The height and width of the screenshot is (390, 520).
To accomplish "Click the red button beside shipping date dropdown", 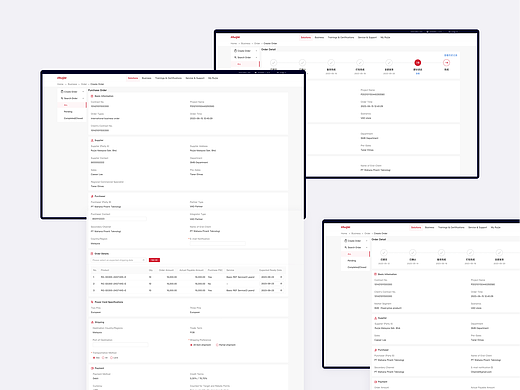I will click(154, 260).
